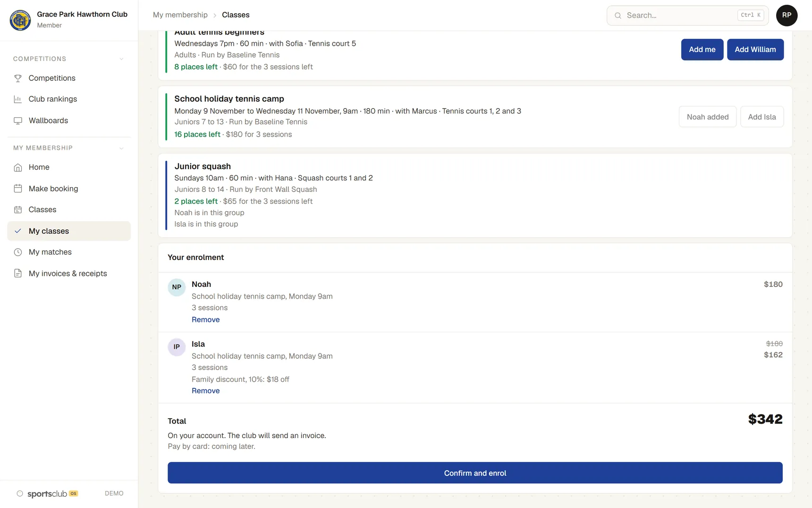The image size is (812, 508).
Task: Go to Club rankings
Action: (x=69, y=99)
